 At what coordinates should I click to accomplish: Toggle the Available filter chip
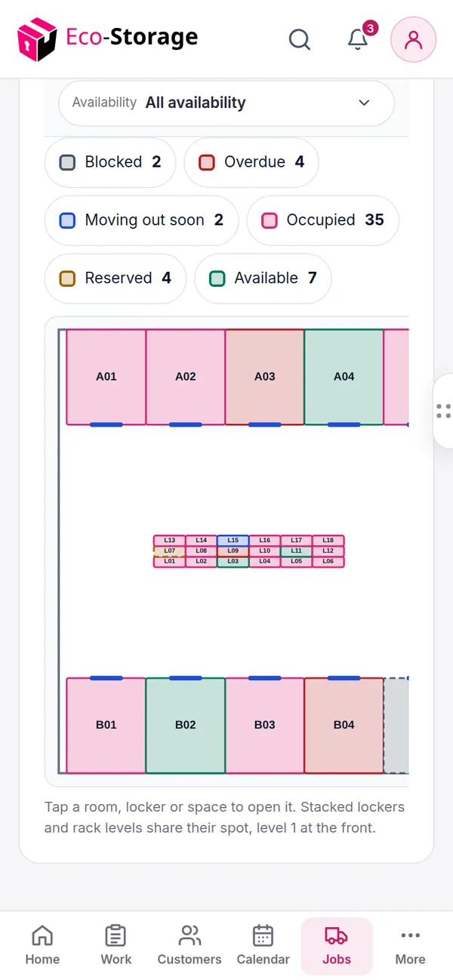pyautogui.click(x=263, y=278)
